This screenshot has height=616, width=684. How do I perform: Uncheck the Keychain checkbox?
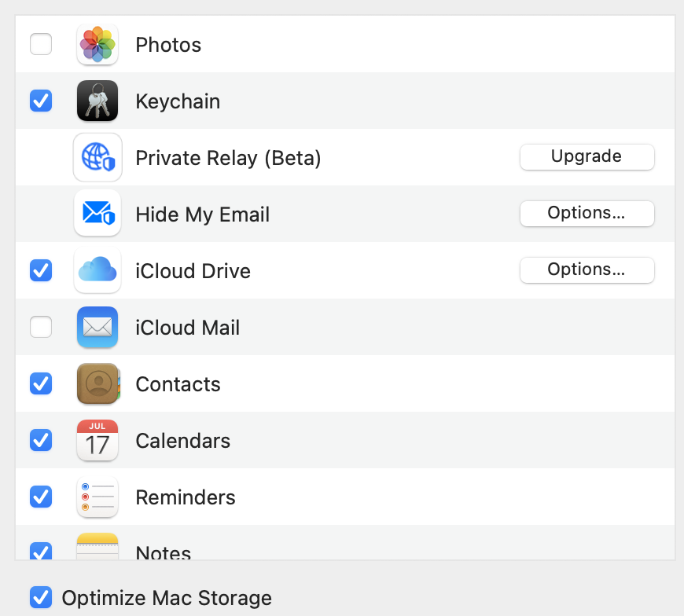(x=41, y=101)
